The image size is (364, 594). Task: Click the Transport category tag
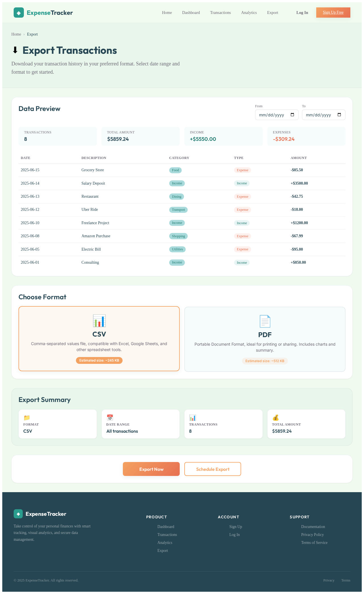178,210
